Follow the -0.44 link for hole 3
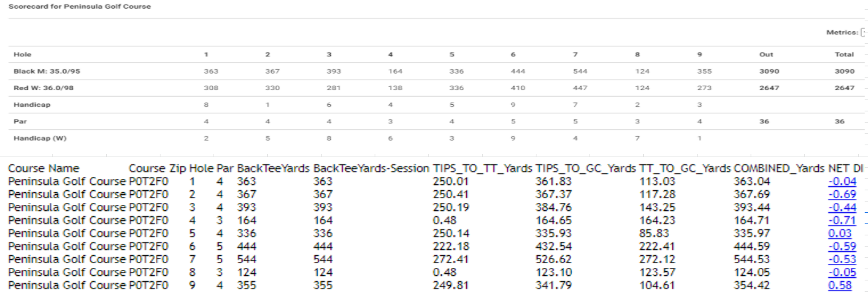This screenshot has width=868, height=305. pyautogui.click(x=839, y=207)
